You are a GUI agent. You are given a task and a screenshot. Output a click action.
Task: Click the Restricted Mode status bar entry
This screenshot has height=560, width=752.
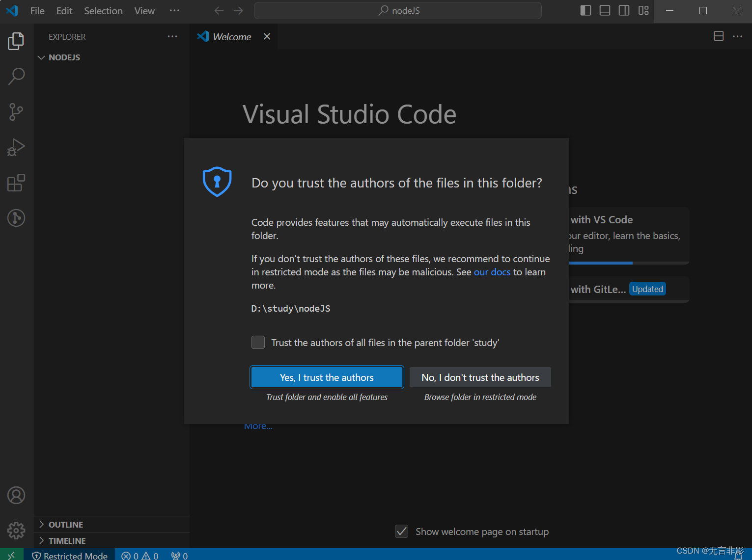(x=70, y=556)
